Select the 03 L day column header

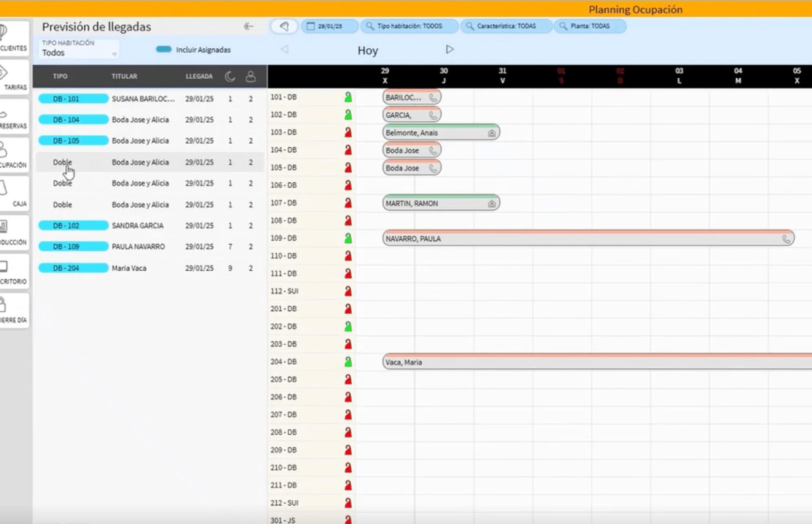[679, 76]
